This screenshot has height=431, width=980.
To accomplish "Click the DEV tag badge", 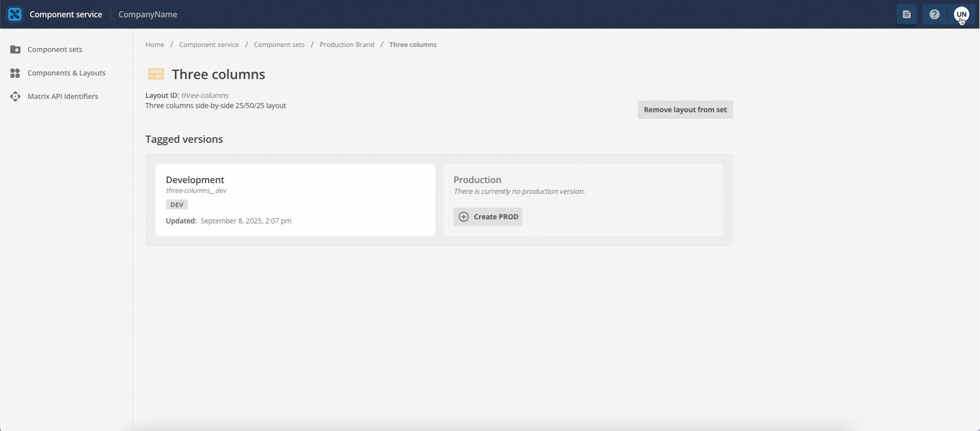I will [x=177, y=205].
